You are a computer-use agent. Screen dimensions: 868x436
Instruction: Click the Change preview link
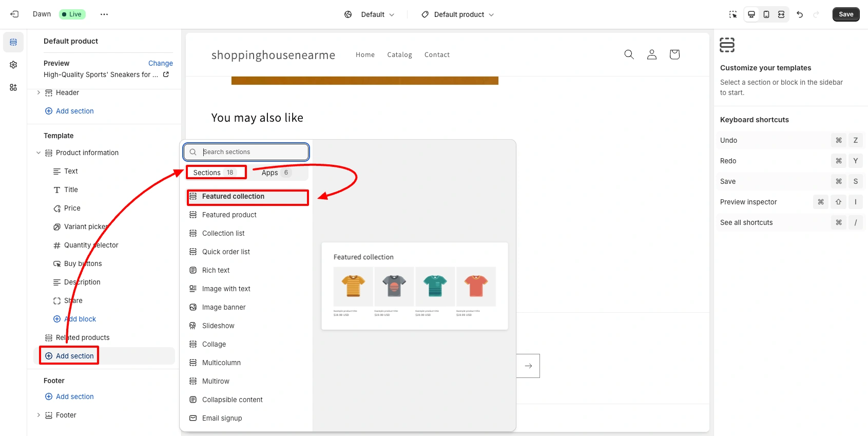(161, 63)
